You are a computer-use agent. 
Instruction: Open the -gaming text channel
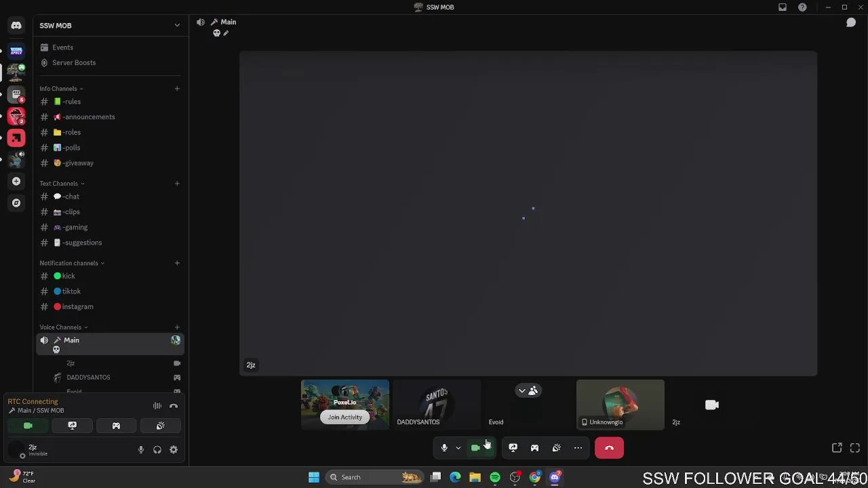[110, 227]
